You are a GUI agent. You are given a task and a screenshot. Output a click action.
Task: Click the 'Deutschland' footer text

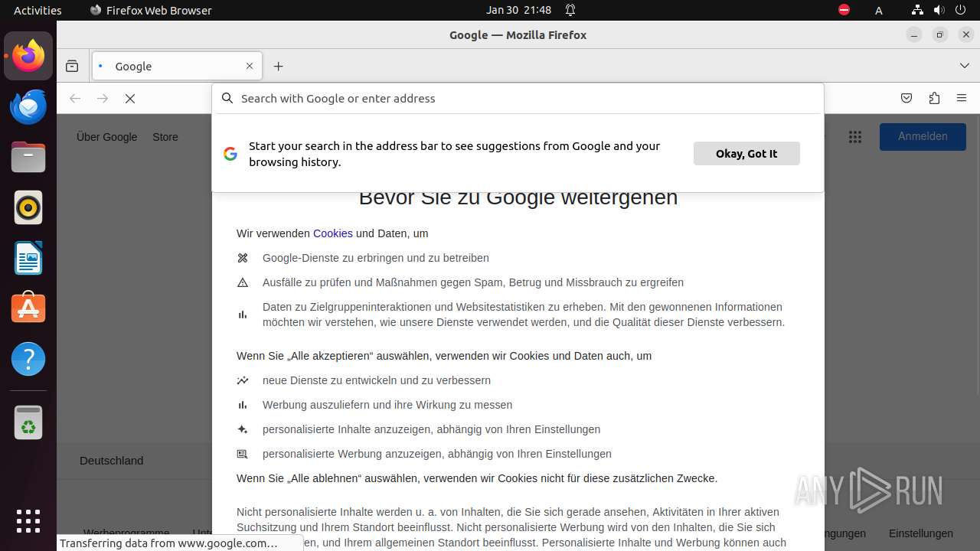click(x=112, y=461)
